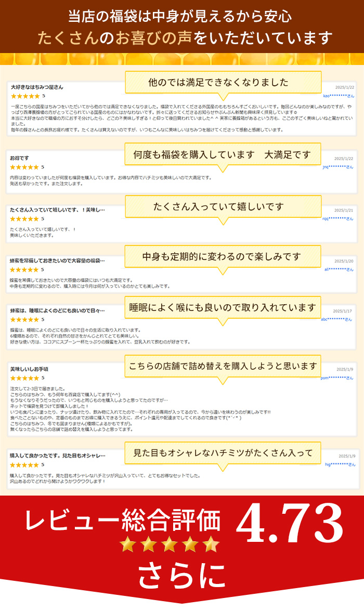Click the star rating under 大好きなはちみつ屋さん
The height and width of the screenshot is (611, 364).
coord(24,96)
